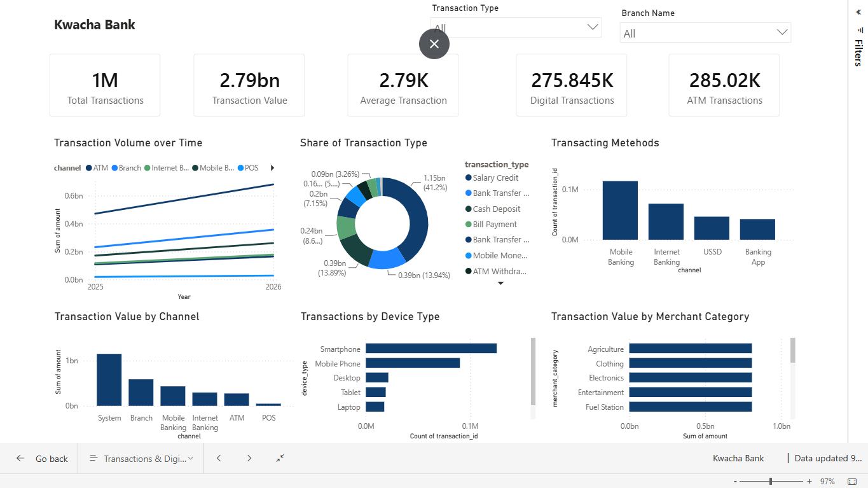This screenshot has height=488, width=868.
Task: Select the Digital Transactions card
Action: [572, 85]
